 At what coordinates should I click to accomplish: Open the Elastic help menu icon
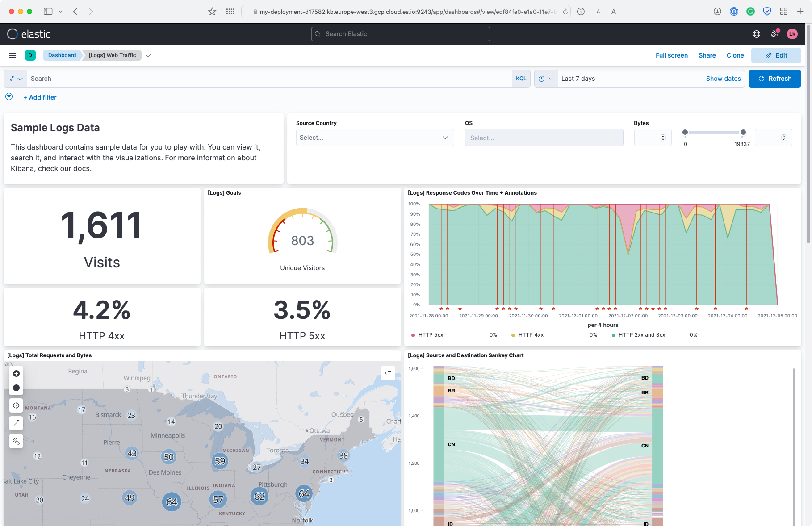coord(757,34)
